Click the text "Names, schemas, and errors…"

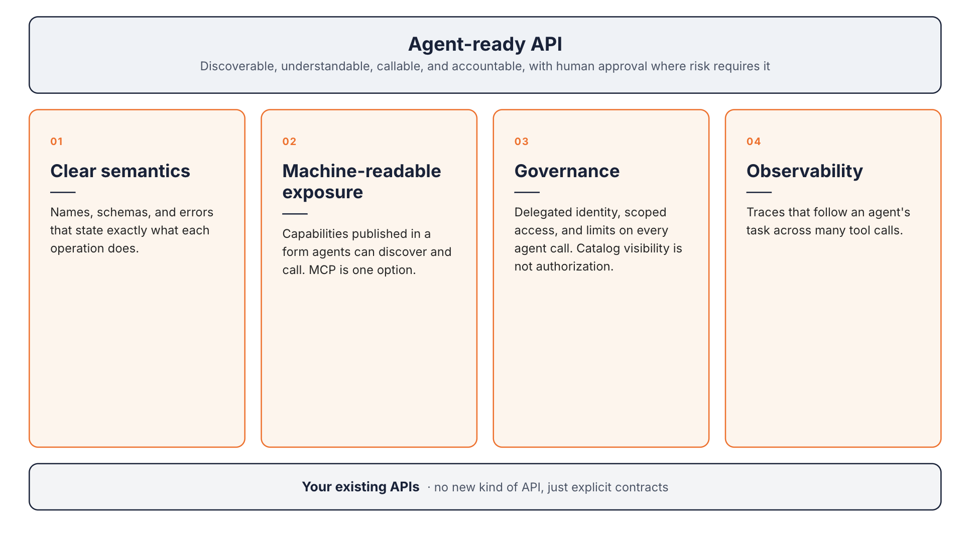[x=132, y=230]
